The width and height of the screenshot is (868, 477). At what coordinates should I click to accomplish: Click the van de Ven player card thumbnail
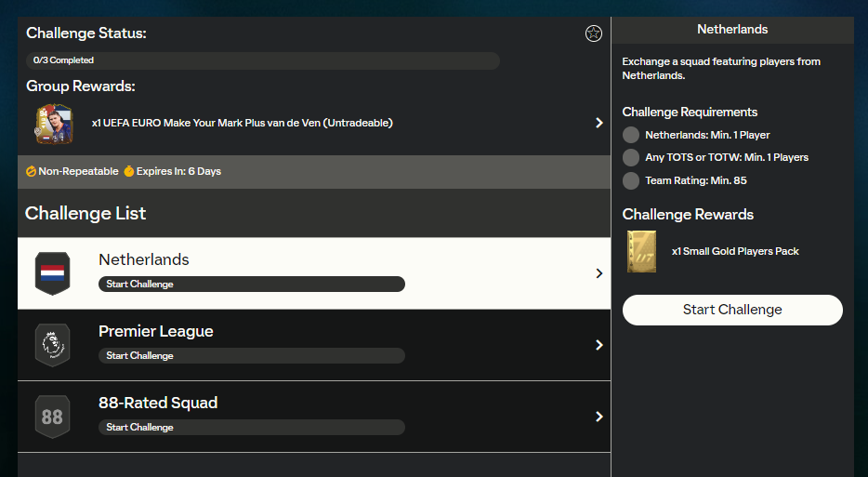(x=53, y=124)
